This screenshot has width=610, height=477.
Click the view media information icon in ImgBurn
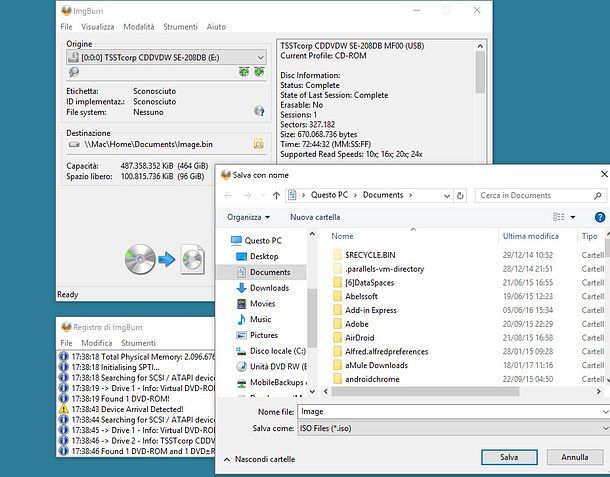(74, 72)
